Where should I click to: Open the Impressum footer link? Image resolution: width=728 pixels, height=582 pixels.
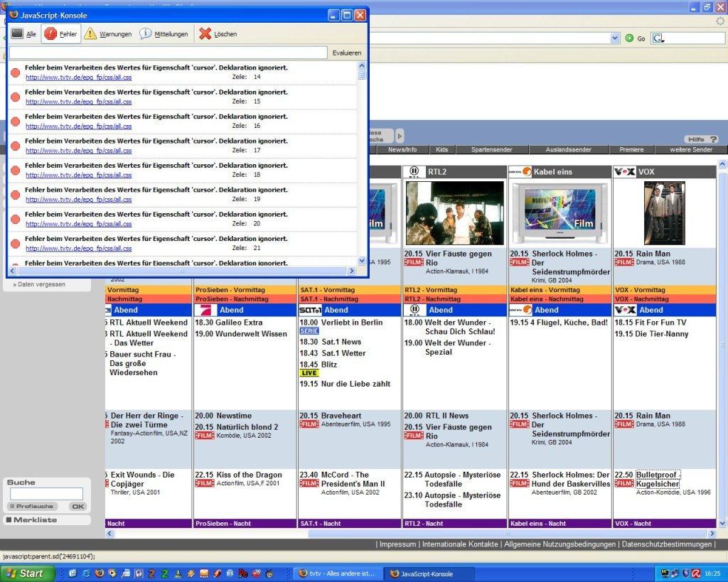tap(397, 544)
